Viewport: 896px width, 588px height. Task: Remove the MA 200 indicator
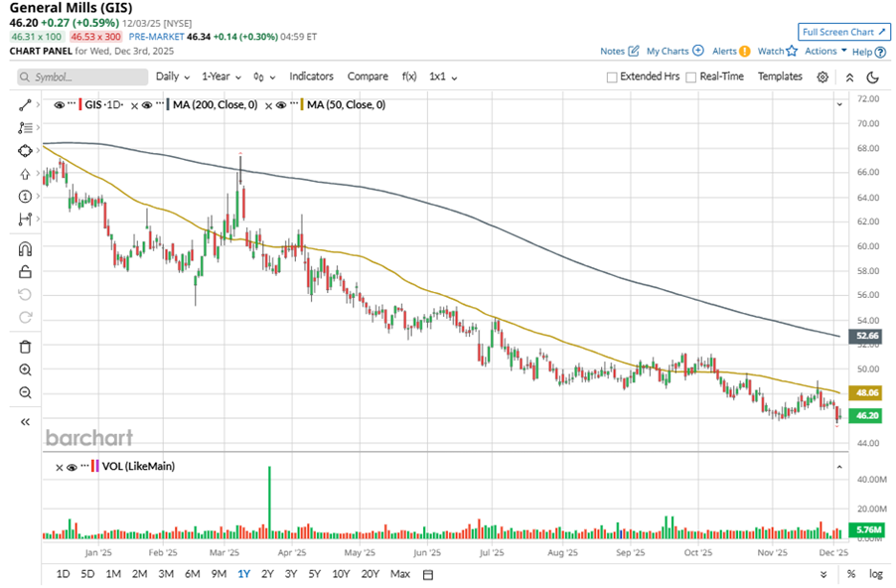point(134,106)
